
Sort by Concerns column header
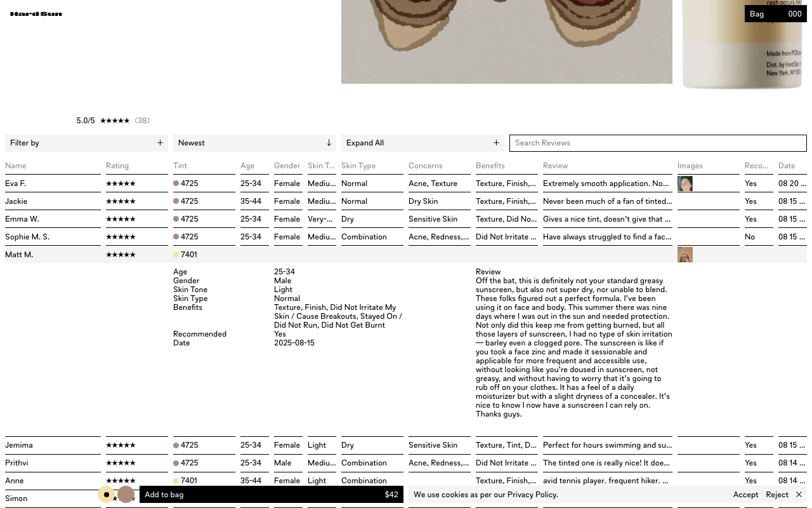[x=426, y=166]
